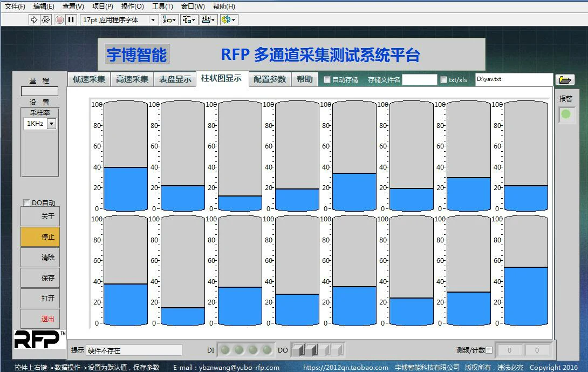This screenshot has width=588, height=372.
Task: Open the 窗口(W) menu
Action: click(193, 6)
